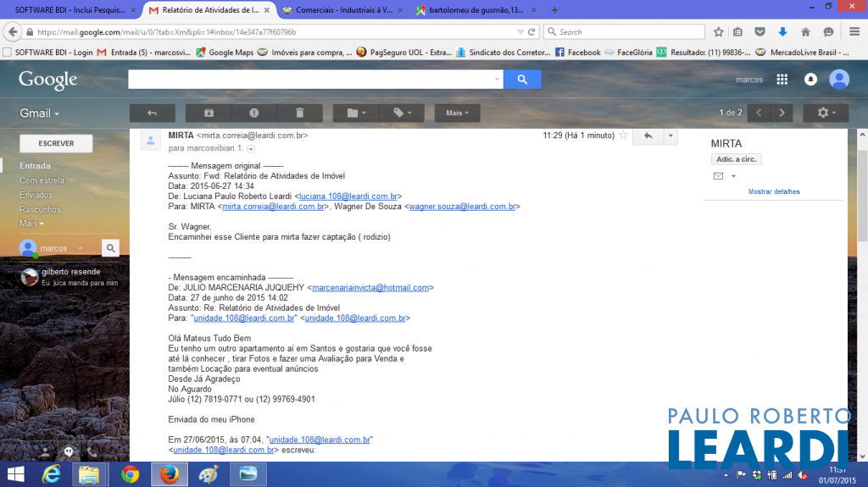This screenshot has width=868, height=487.
Task: Reply to MIRTA using the reply arrow
Action: click(x=648, y=136)
